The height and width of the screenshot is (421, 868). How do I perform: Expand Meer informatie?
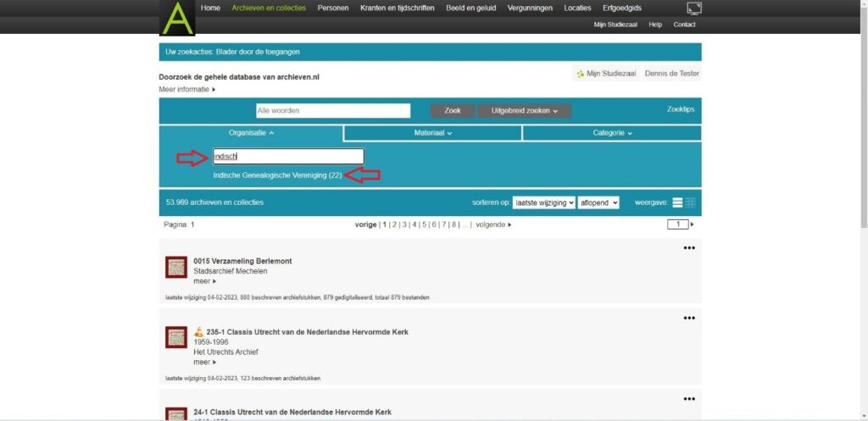pyautogui.click(x=187, y=89)
